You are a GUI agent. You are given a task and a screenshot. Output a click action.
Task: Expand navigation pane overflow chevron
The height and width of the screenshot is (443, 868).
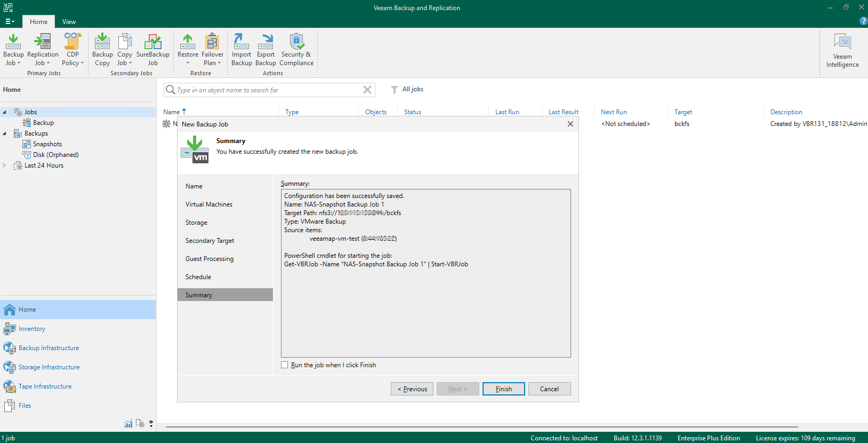(x=151, y=423)
